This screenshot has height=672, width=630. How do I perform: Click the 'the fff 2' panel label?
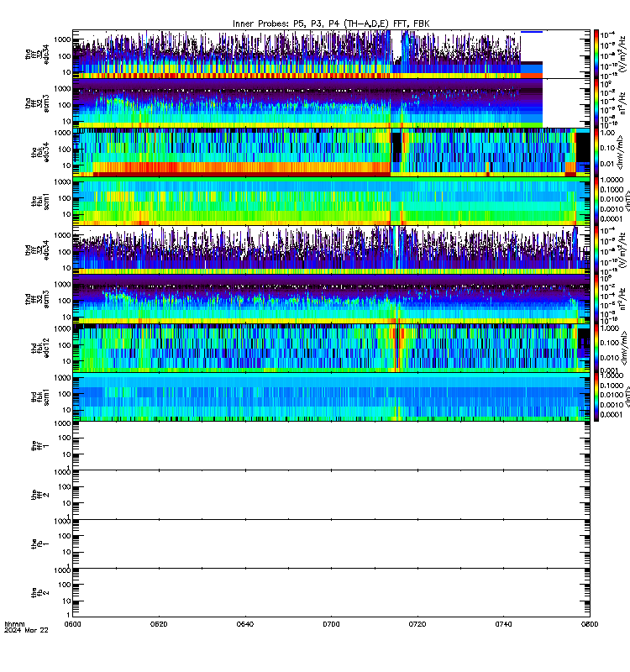[40, 494]
